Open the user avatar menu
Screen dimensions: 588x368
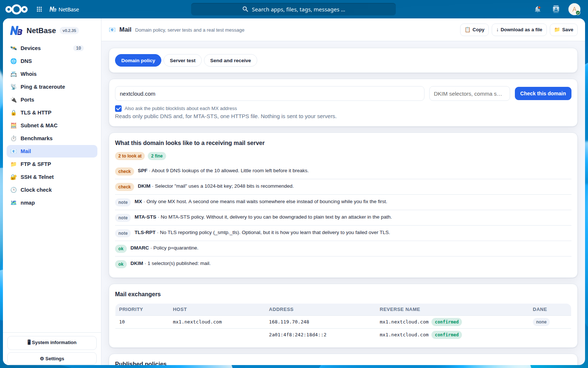pyautogui.click(x=574, y=9)
